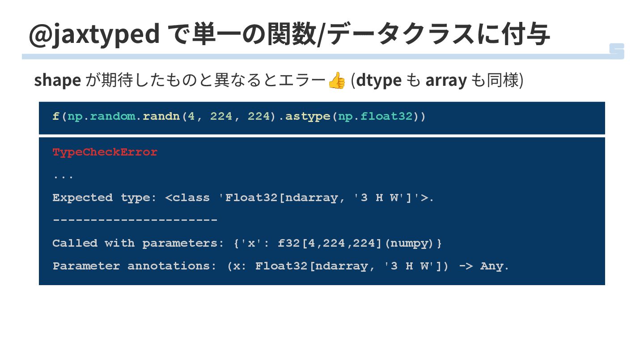Click np.float32 in the code line

coord(375,116)
